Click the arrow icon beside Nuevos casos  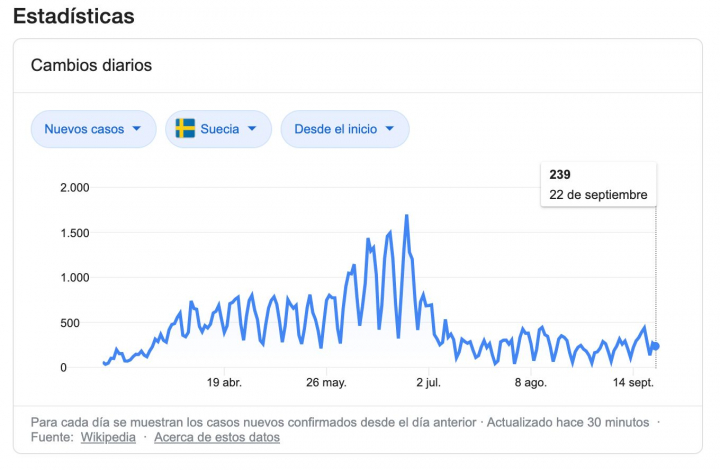tap(136, 129)
